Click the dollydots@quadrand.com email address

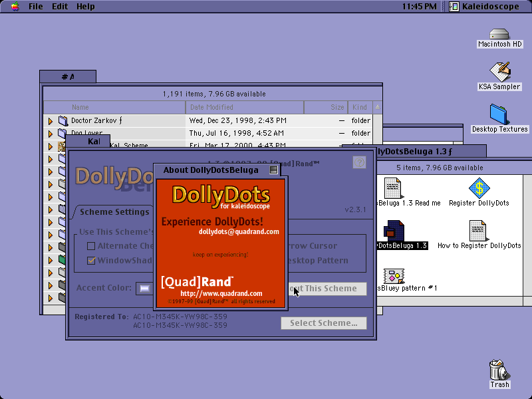[x=239, y=231]
